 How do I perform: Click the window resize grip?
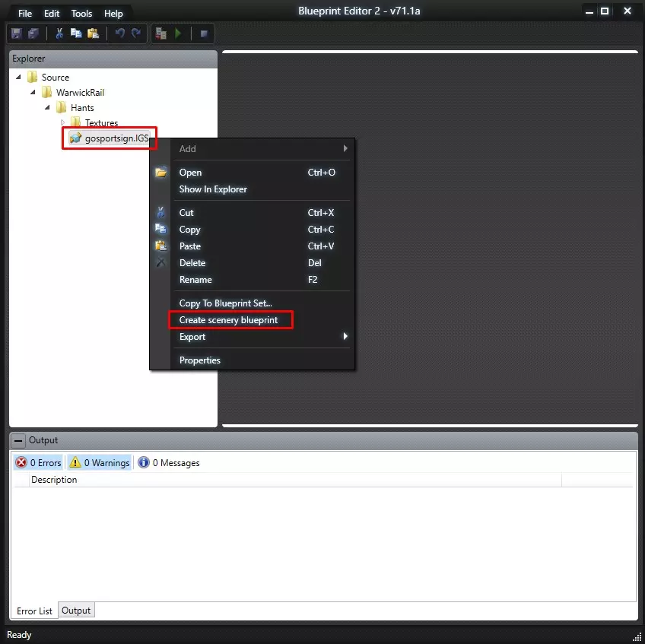click(x=637, y=636)
